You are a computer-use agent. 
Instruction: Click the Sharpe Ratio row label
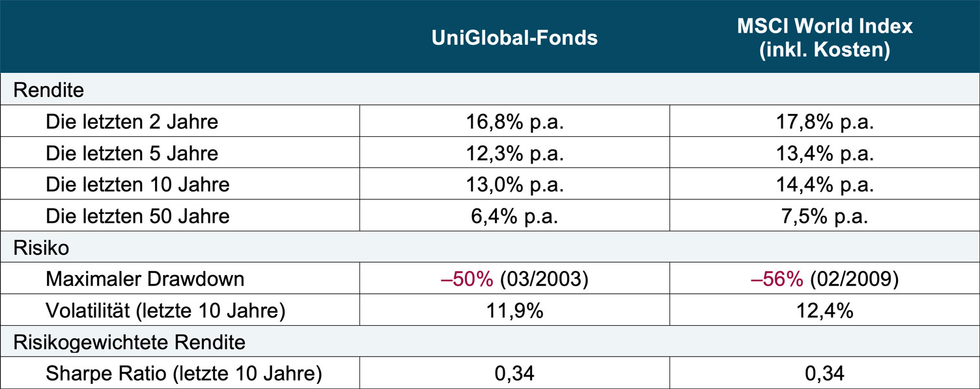[x=184, y=374]
